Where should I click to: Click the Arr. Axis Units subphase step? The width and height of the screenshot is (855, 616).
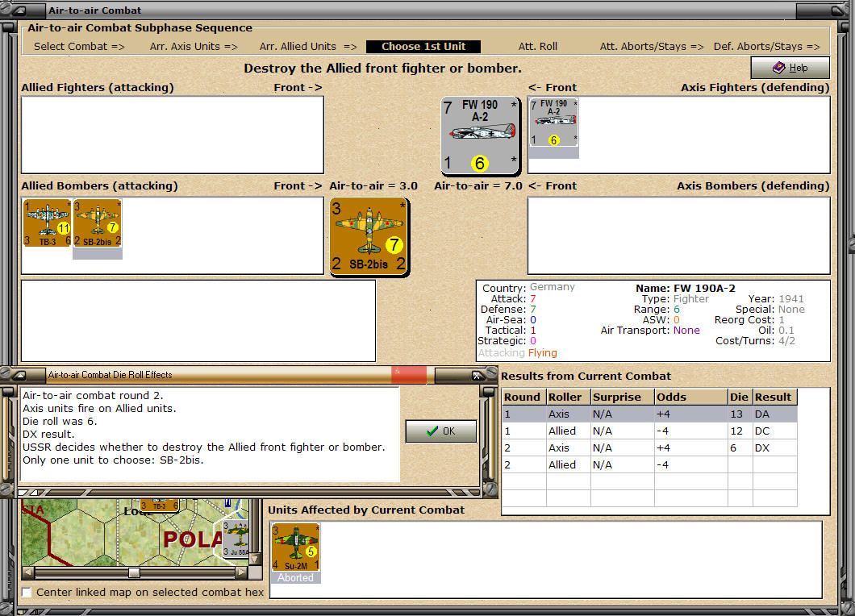pyautogui.click(x=194, y=46)
